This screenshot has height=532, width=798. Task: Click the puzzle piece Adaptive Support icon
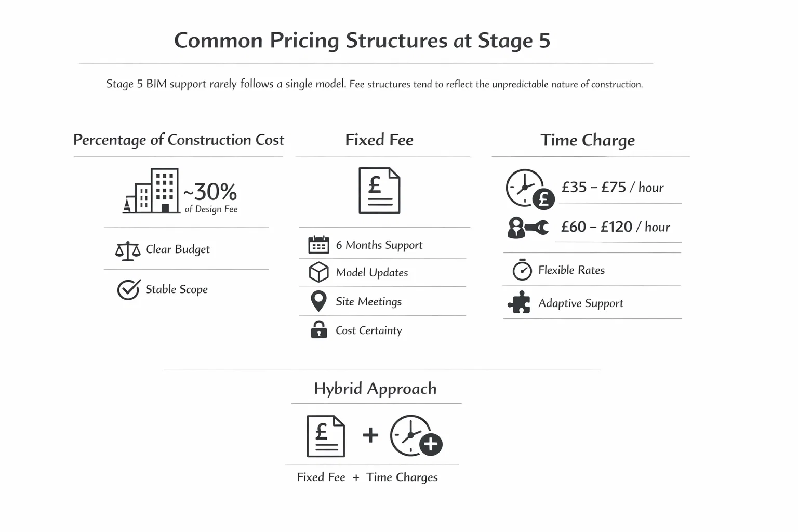click(519, 303)
